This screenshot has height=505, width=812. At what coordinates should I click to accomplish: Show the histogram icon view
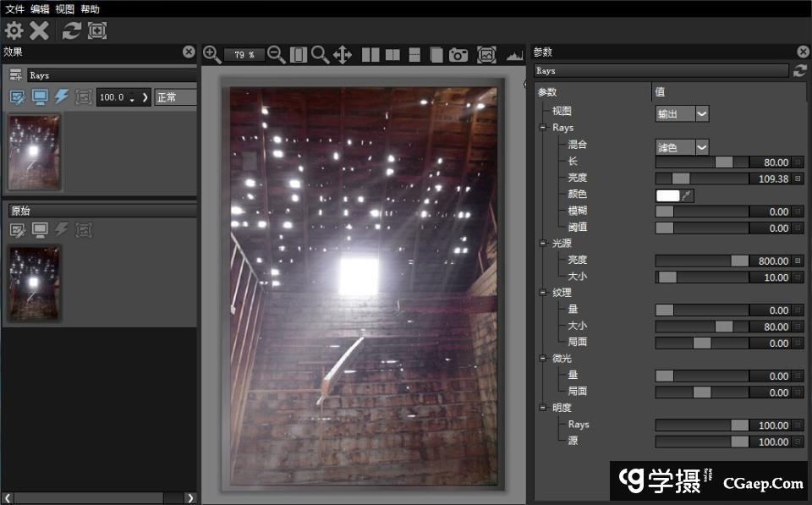coord(514,55)
